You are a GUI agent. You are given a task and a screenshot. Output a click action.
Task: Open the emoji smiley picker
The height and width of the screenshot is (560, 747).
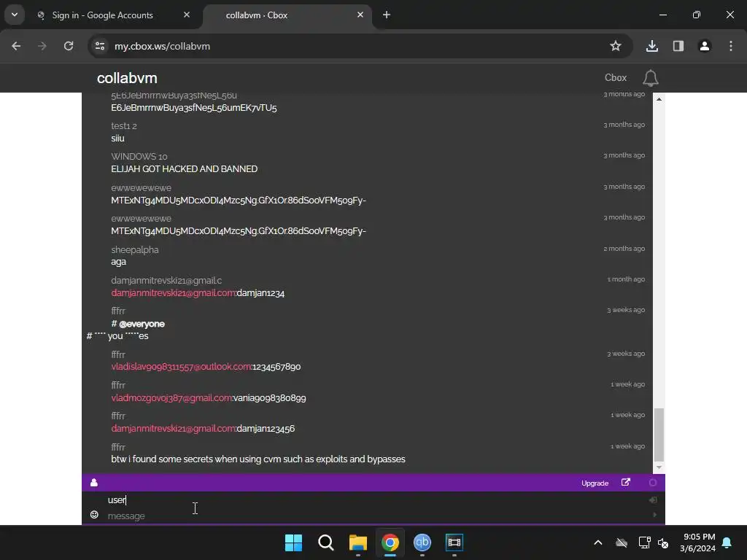click(x=94, y=515)
